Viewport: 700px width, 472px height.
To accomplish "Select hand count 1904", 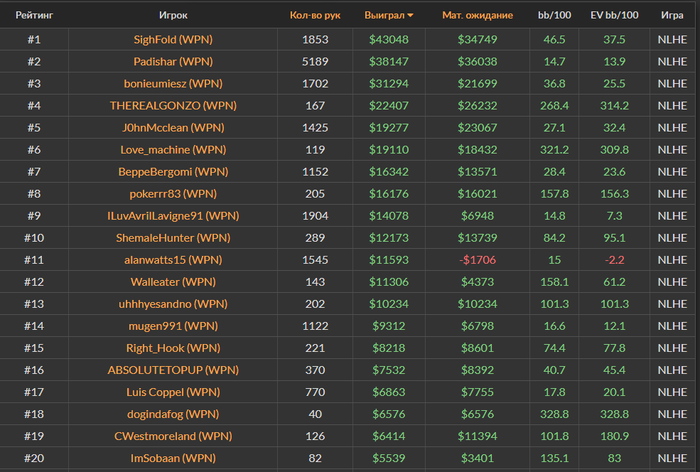I will point(315,216).
